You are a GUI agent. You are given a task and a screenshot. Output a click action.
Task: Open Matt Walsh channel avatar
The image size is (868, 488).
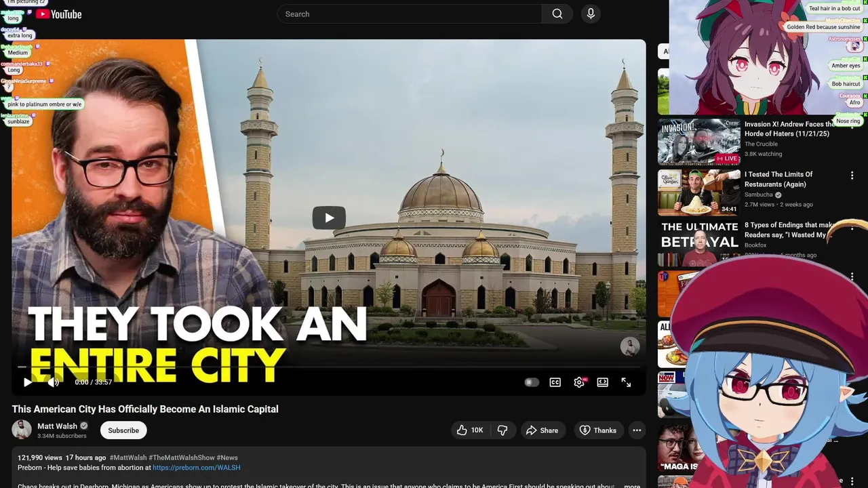(22, 430)
